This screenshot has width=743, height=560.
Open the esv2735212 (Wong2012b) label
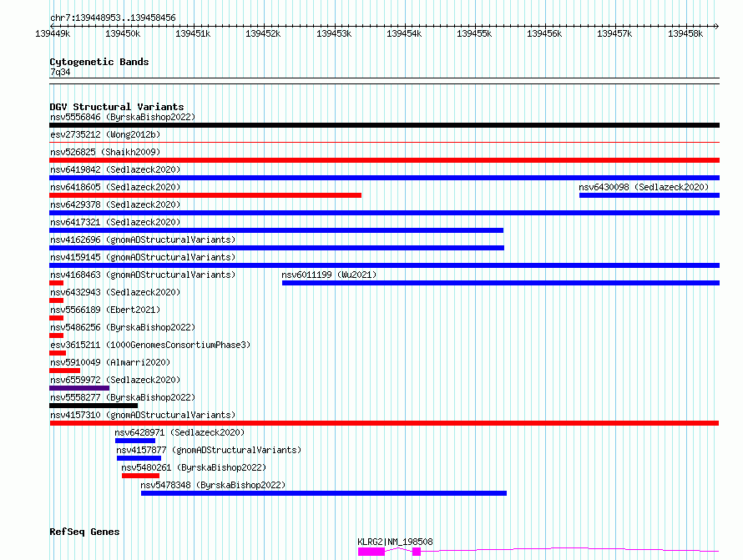(105, 134)
